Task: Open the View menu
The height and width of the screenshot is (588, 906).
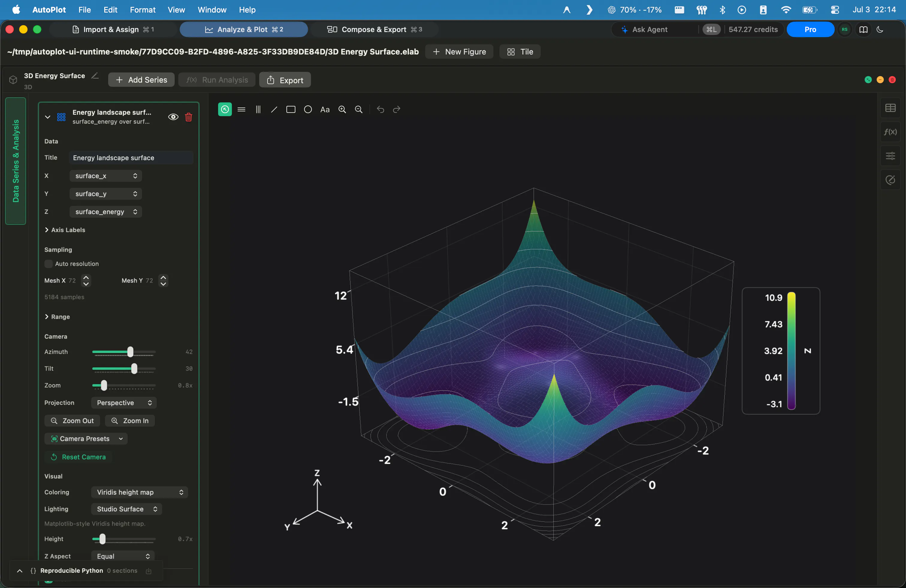Action: [176, 10]
